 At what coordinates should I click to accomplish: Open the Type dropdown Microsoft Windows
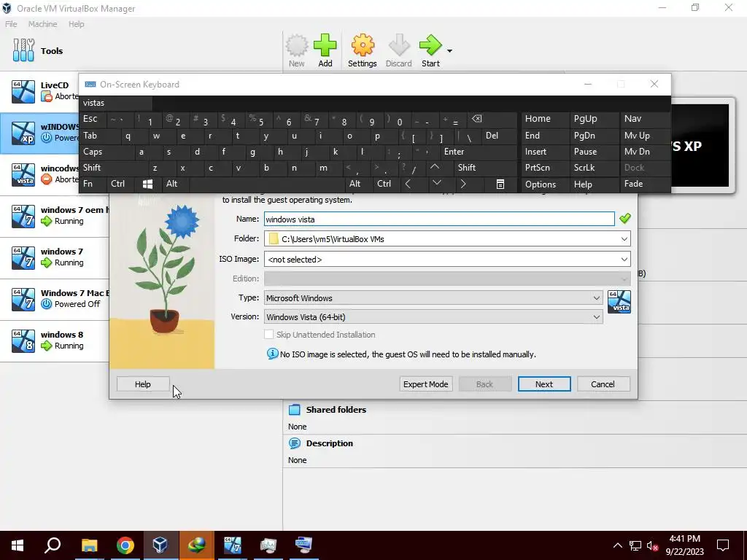click(433, 298)
